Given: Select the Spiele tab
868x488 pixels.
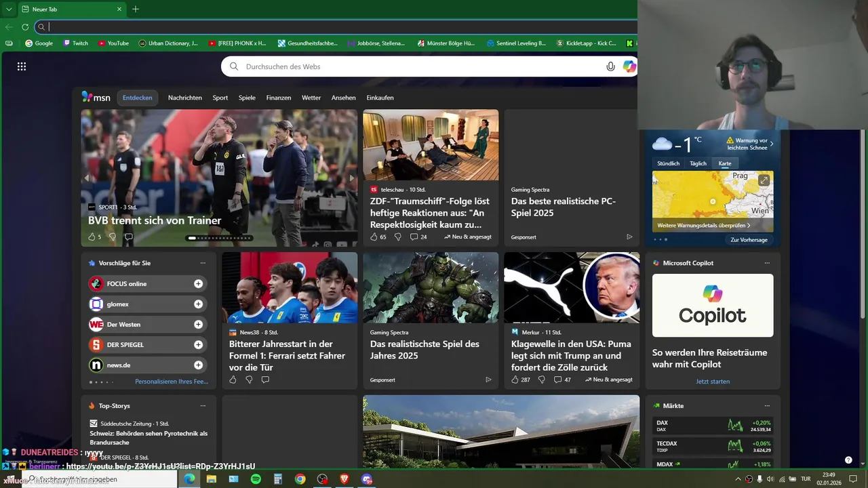Looking at the screenshot, I should 247,98.
